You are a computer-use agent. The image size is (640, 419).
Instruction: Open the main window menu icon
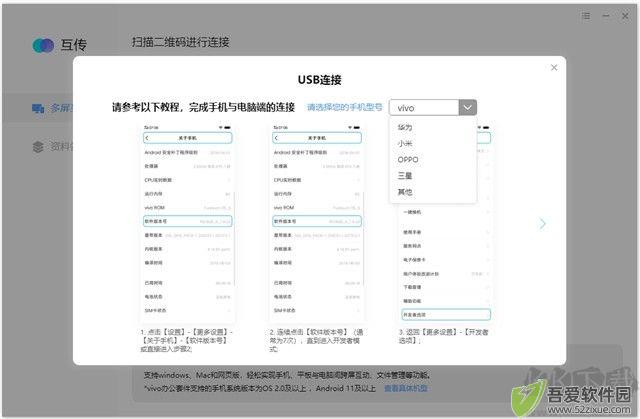pyautogui.click(x=586, y=16)
